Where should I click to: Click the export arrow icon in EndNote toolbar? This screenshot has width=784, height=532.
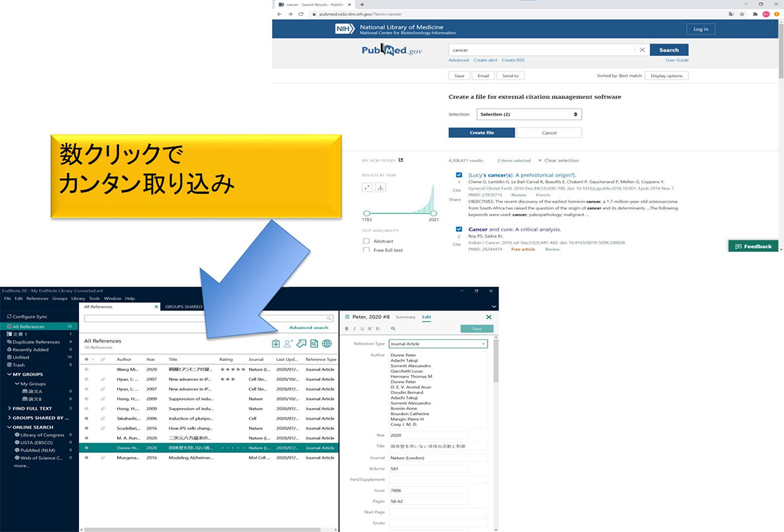(x=301, y=344)
